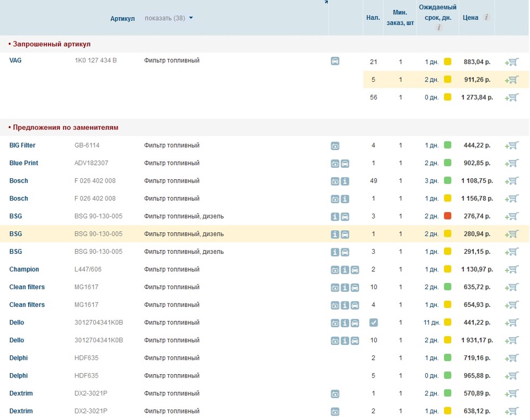
Task: Sort by Артикул column header
Action: (x=123, y=19)
